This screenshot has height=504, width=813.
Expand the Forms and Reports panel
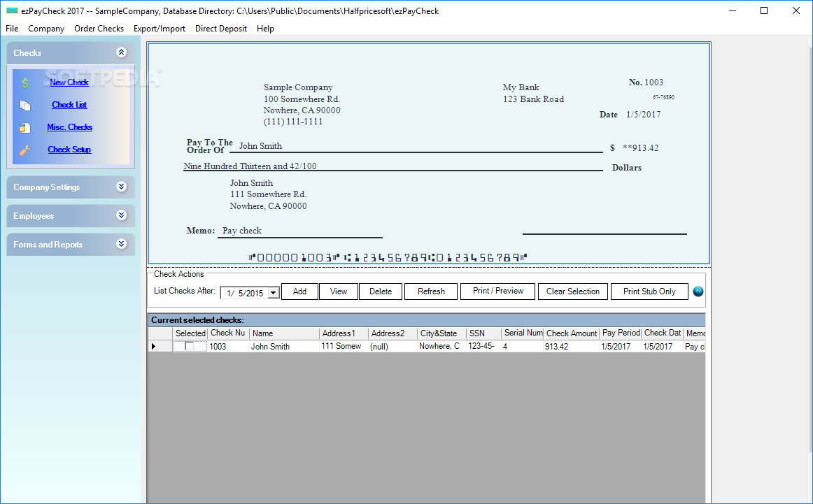click(121, 243)
